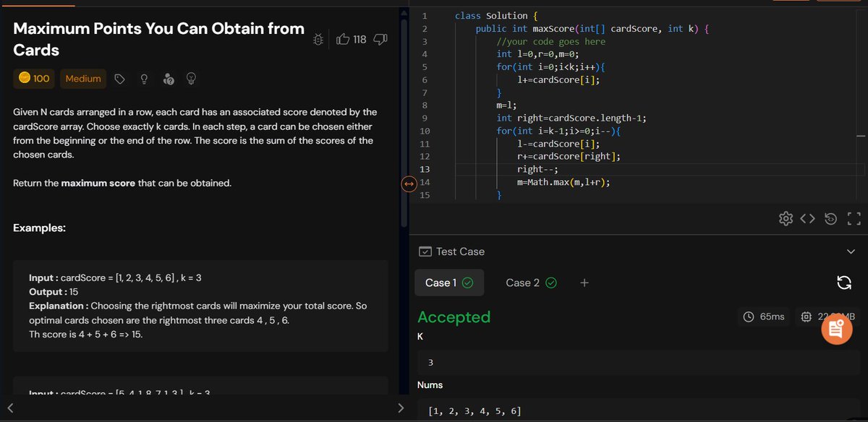Click the code brackets format icon
868x422 pixels.
tap(808, 218)
